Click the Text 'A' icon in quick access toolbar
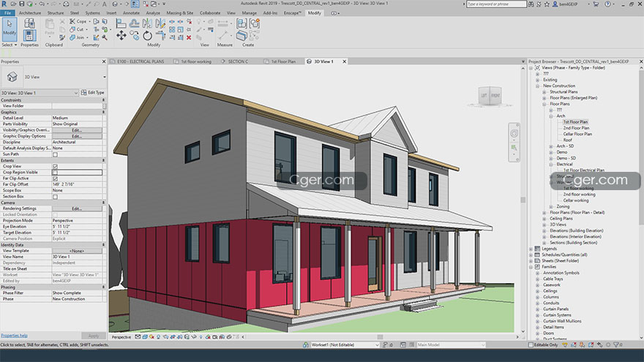 pos(105,4)
